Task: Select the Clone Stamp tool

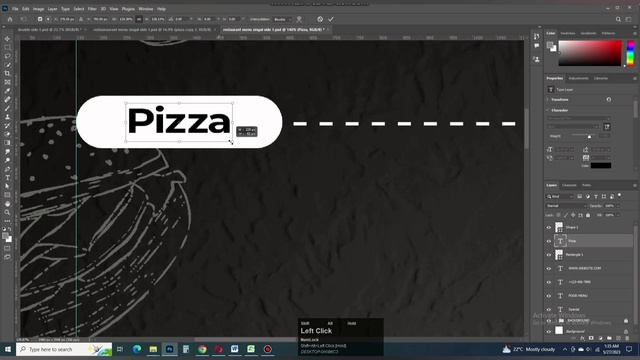Action: point(7,117)
